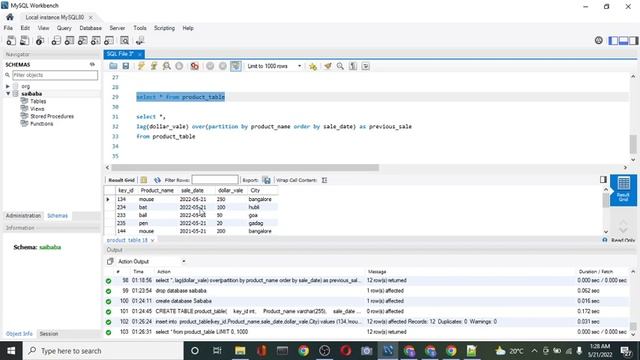This screenshot has height=360, width=640.
Task: Execute statement under cursor icon
Action: click(x=153, y=66)
